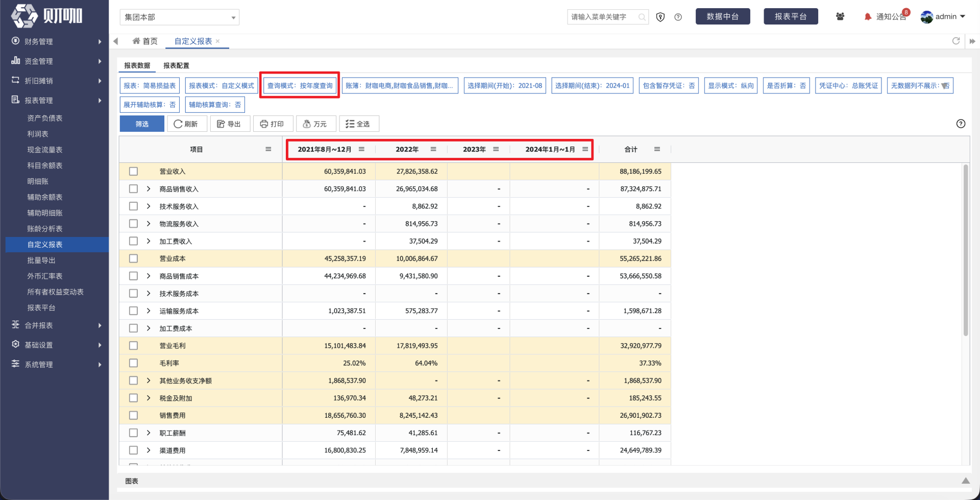Click the search magnifier icon
980x500 pixels.
642,17
